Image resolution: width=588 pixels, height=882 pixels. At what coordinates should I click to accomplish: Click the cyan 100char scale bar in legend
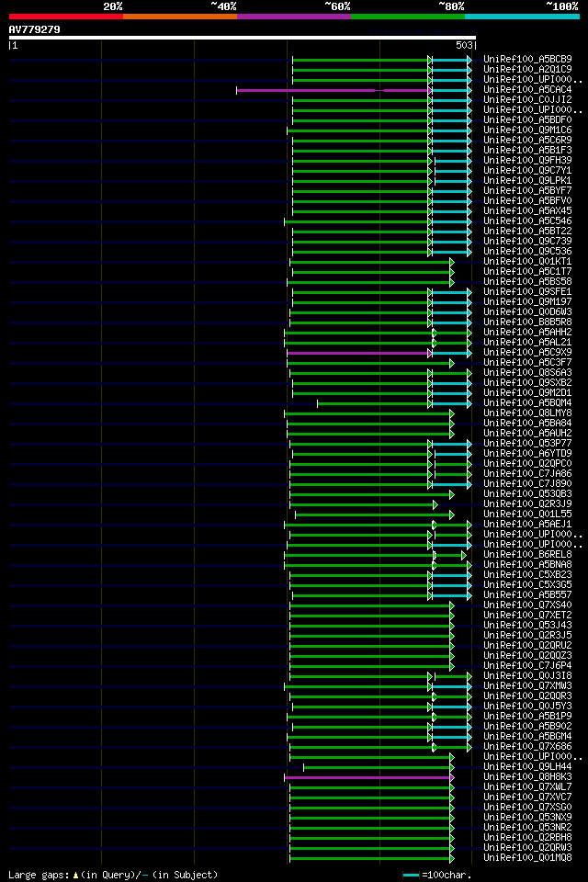(412, 876)
